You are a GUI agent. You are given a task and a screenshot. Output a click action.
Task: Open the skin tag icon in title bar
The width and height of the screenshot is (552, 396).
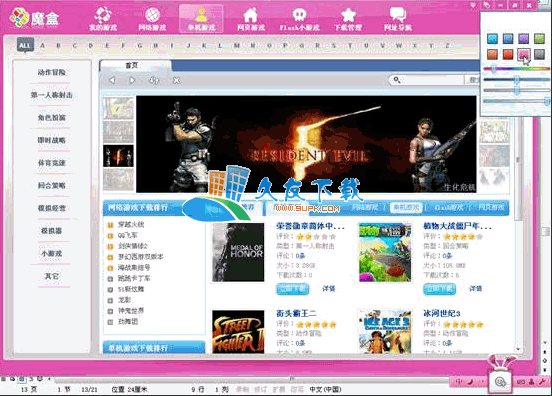pos(486,5)
